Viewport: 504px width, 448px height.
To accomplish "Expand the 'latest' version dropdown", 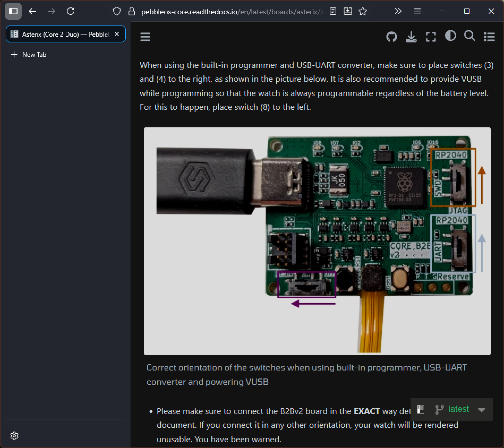I will pos(482,410).
